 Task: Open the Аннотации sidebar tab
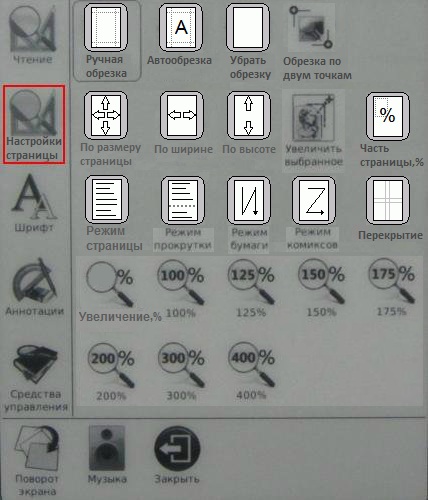pos(34,287)
